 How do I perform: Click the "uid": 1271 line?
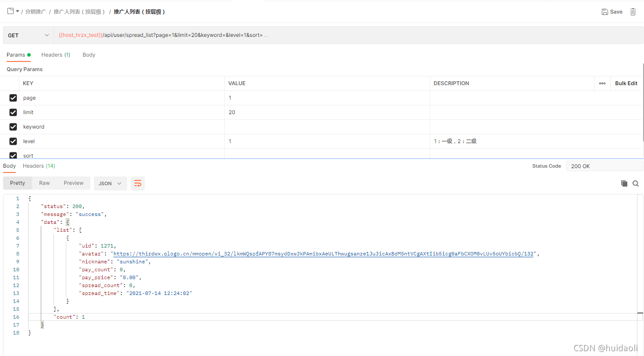(x=97, y=246)
